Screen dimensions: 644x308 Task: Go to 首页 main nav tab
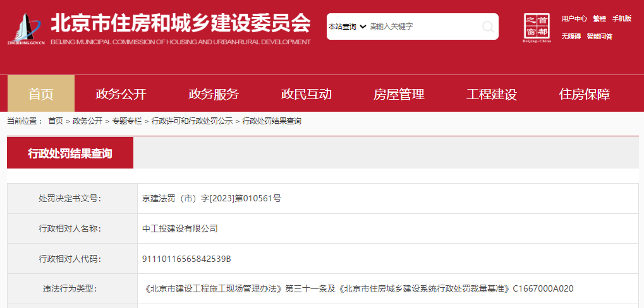41,93
